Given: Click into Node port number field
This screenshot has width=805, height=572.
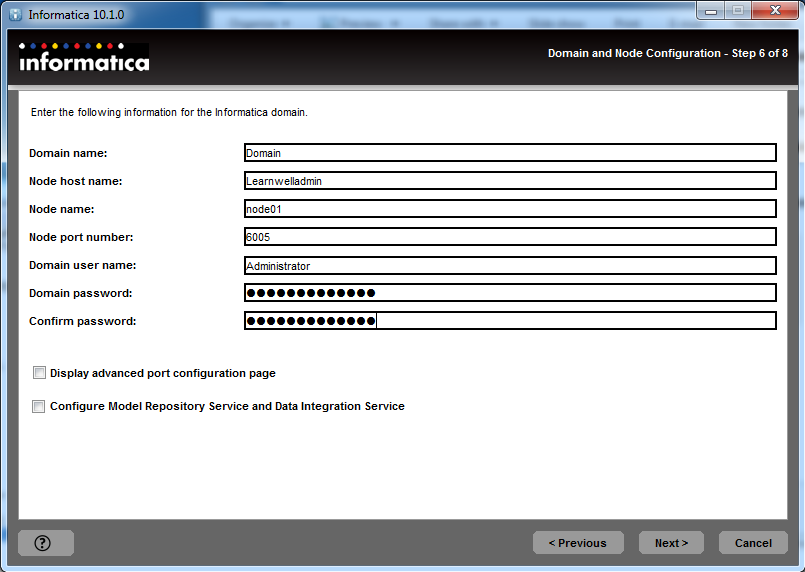Looking at the screenshot, I should click(x=510, y=237).
